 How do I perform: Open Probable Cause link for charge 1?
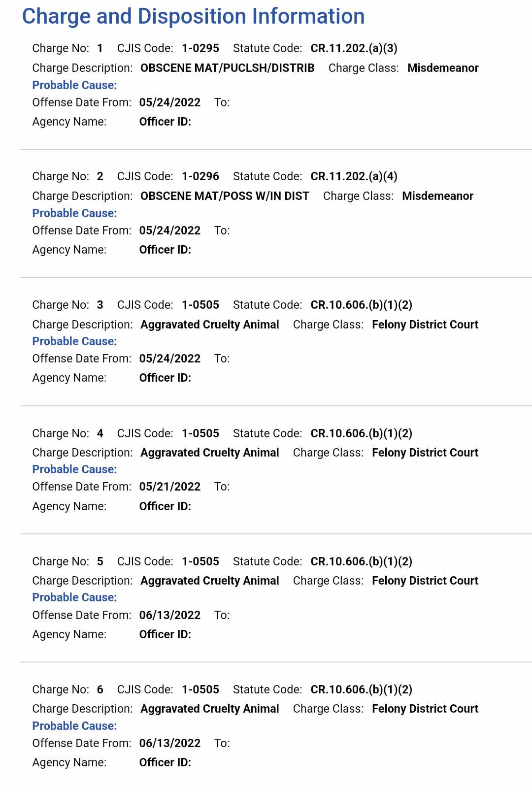pos(74,85)
